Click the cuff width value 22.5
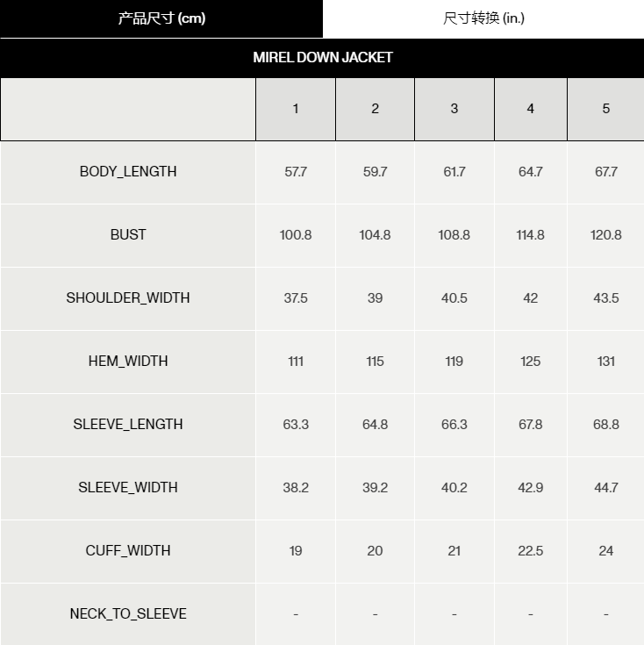 click(531, 551)
